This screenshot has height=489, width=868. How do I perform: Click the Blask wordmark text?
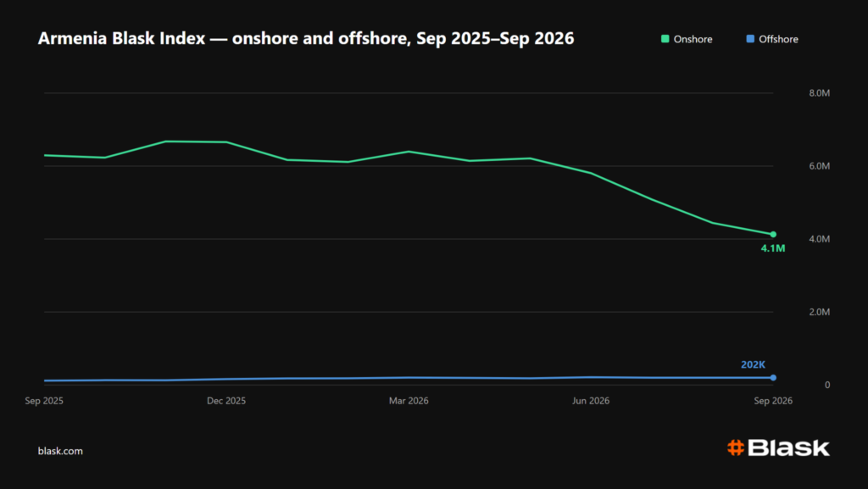(x=789, y=447)
